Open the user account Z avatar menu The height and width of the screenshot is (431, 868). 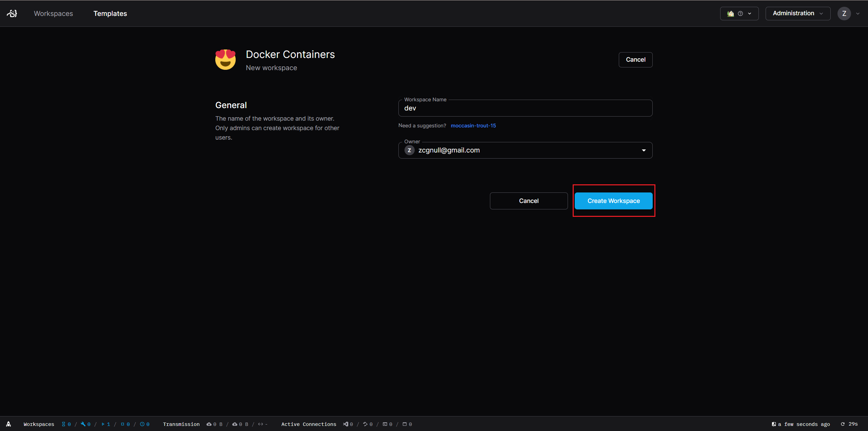(844, 14)
